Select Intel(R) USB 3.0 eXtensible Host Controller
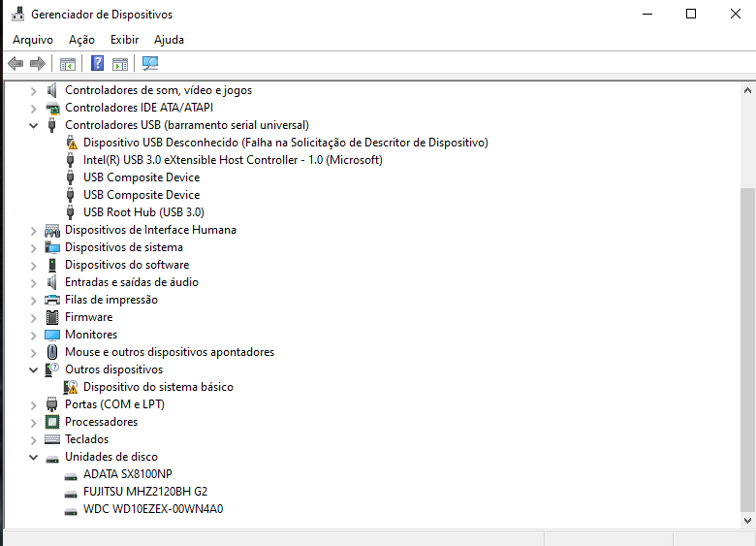Screen dimensions: 756x546 pyautogui.click(x=233, y=160)
